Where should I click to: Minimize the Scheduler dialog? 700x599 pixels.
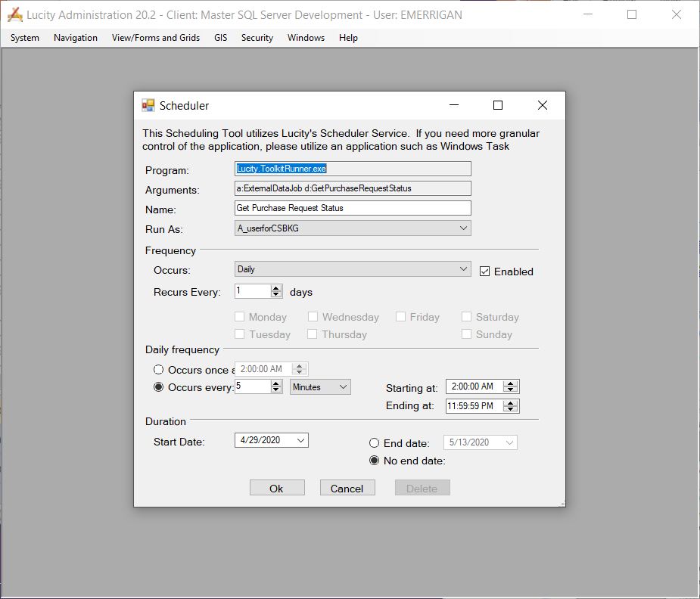click(x=454, y=105)
